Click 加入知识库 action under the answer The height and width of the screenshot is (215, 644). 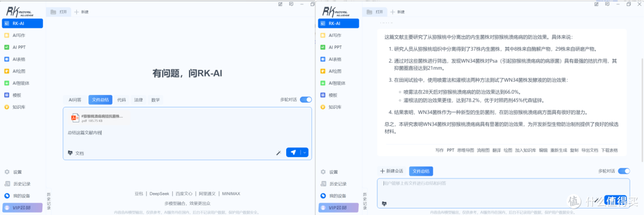coord(526,150)
